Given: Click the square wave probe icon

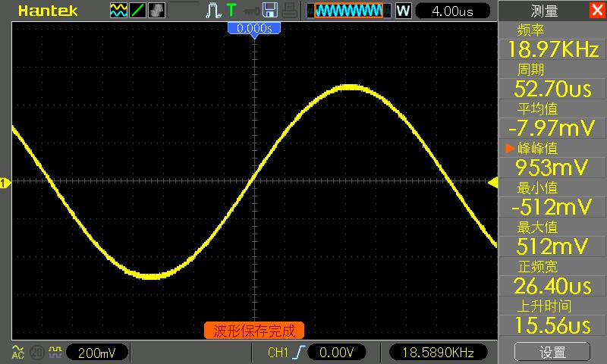Looking at the screenshot, I should (x=55, y=352).
